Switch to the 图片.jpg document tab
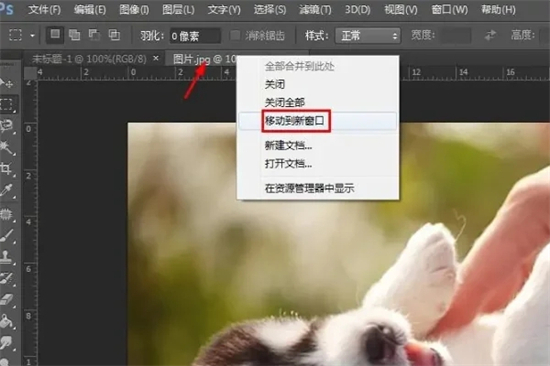 [x=204, y=59]
